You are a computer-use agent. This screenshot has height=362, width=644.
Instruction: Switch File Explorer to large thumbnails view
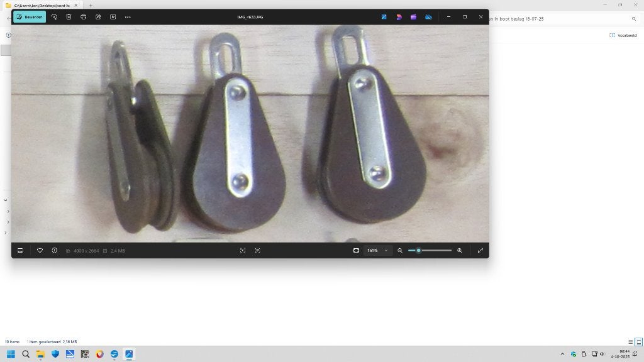tap(639, 341)
